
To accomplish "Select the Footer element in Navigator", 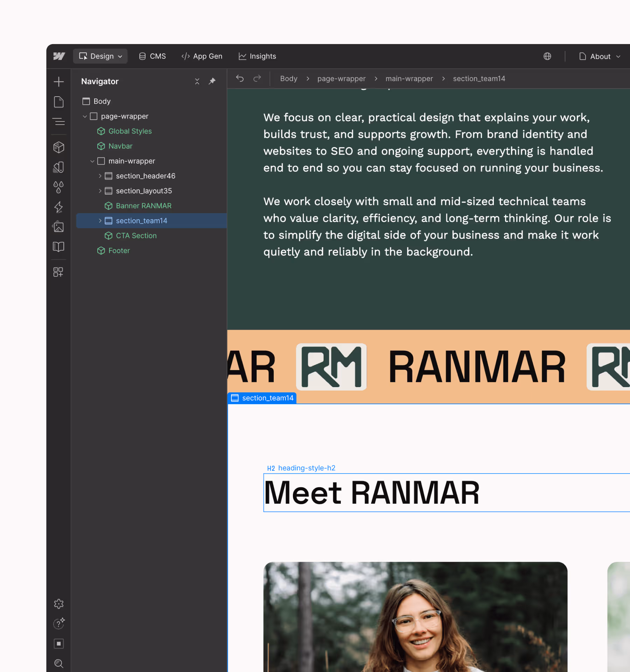I will coord(119,251).
